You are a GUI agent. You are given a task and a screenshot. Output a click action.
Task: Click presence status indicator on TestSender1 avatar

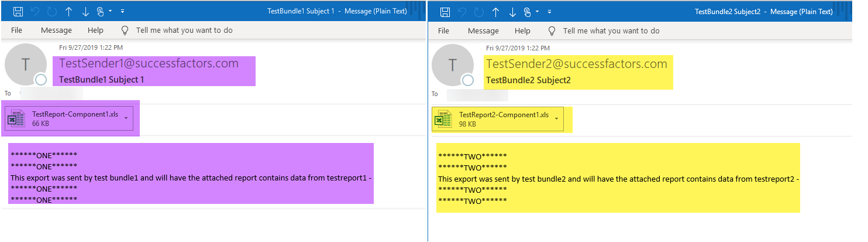point(40,80)
